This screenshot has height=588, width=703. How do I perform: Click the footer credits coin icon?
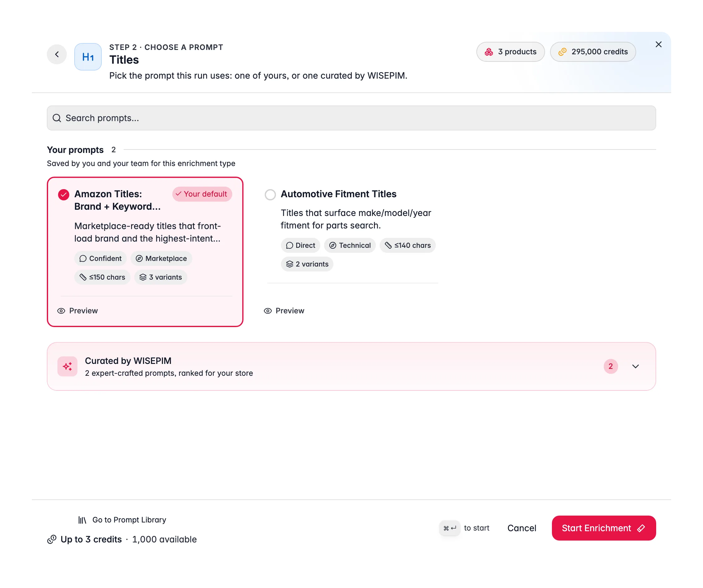(x=52, y=540)
